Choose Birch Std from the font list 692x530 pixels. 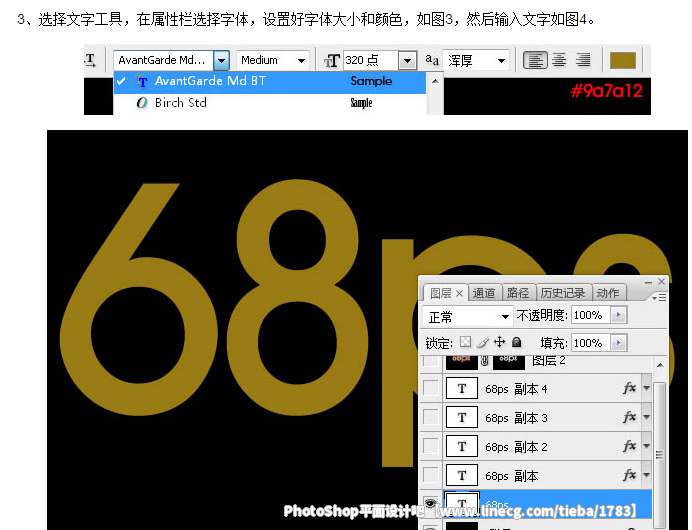[x=180, y=103]
